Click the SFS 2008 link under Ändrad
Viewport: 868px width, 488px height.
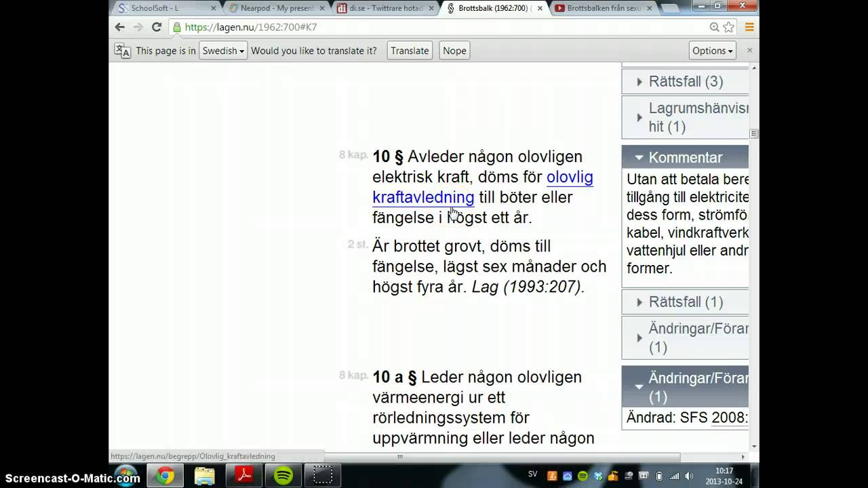pos(730,418)
